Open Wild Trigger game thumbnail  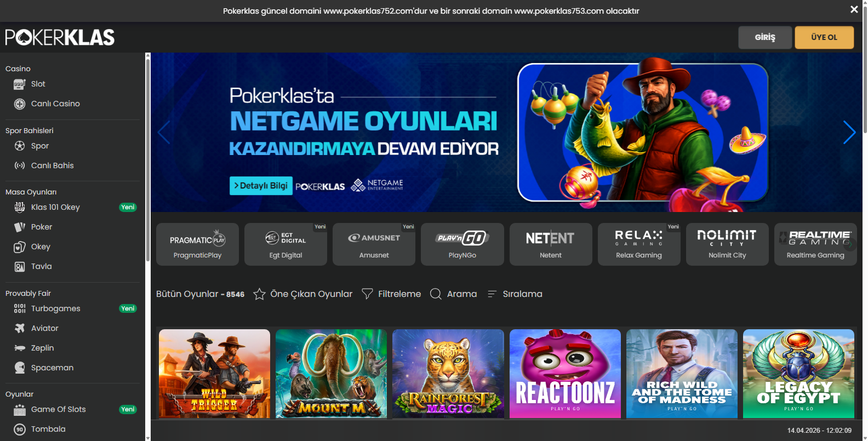(214, 374)
